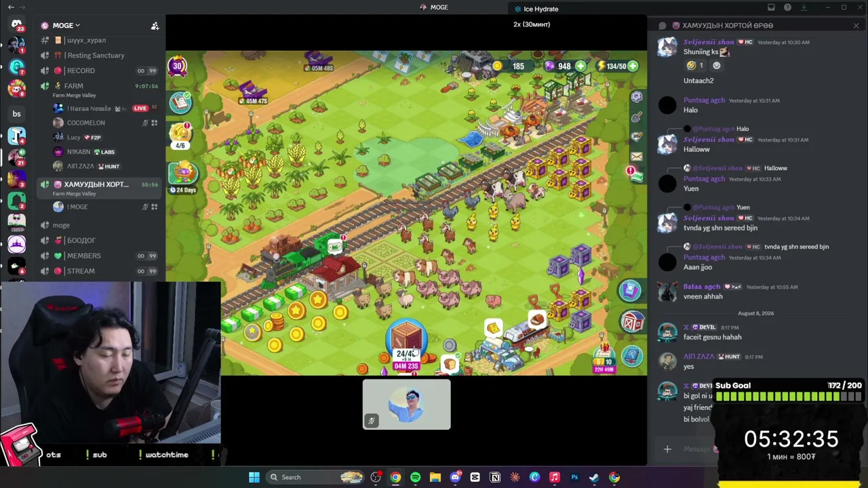Open the quest book icon in game
Screen dimensions: 868x488
tap(180, 102)
